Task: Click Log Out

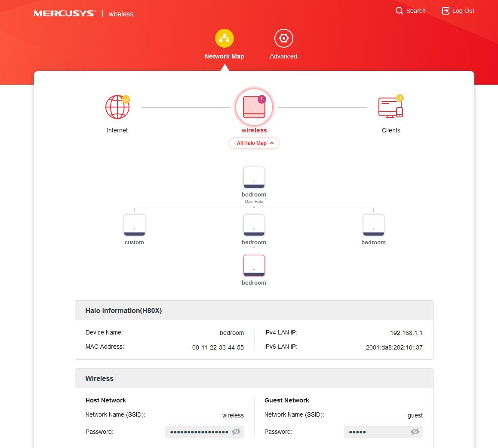Action: (458, 11)
